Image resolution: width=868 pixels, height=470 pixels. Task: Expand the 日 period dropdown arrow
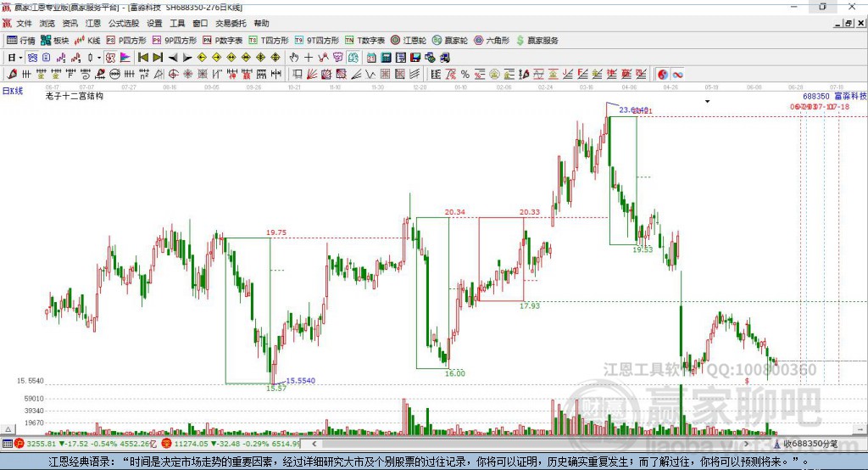click(20, 58)
